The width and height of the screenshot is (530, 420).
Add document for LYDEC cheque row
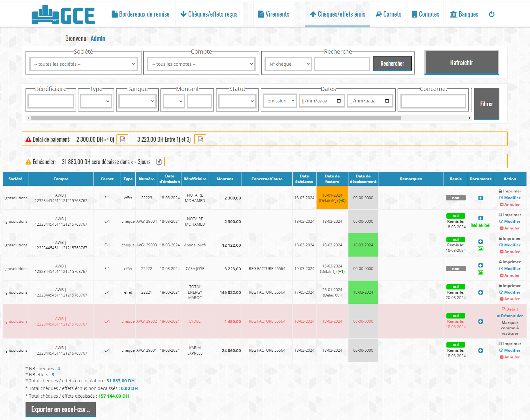pyautogui.click(x=480, y=321)
